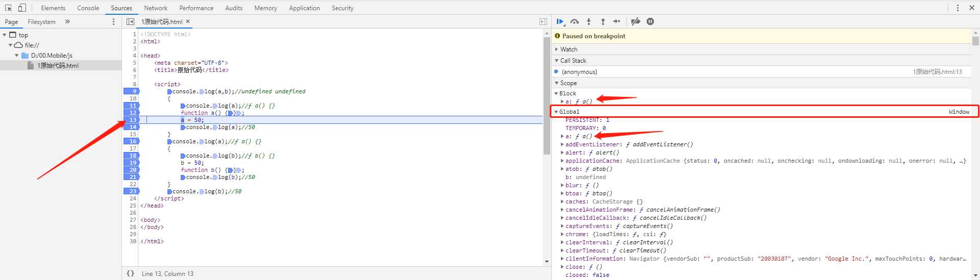Screen dimensions: 980x280
Task: Select 1原始代码.html in the file tree
Action: click(x=58, y=65)
